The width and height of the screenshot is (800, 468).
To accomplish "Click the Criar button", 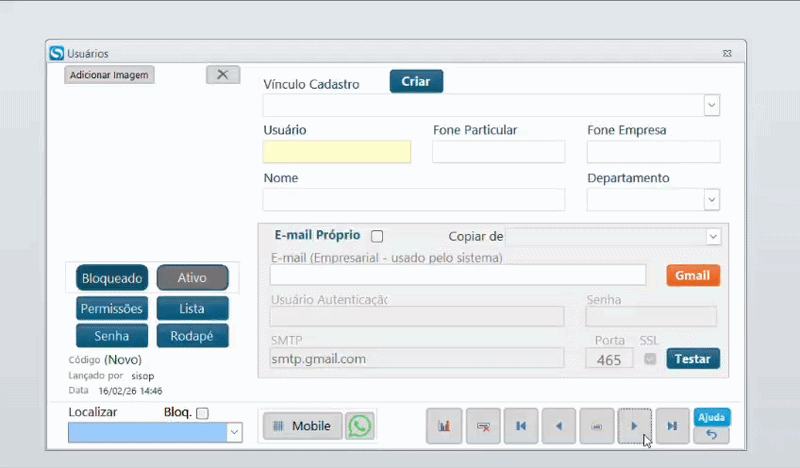I will [416, 82].
